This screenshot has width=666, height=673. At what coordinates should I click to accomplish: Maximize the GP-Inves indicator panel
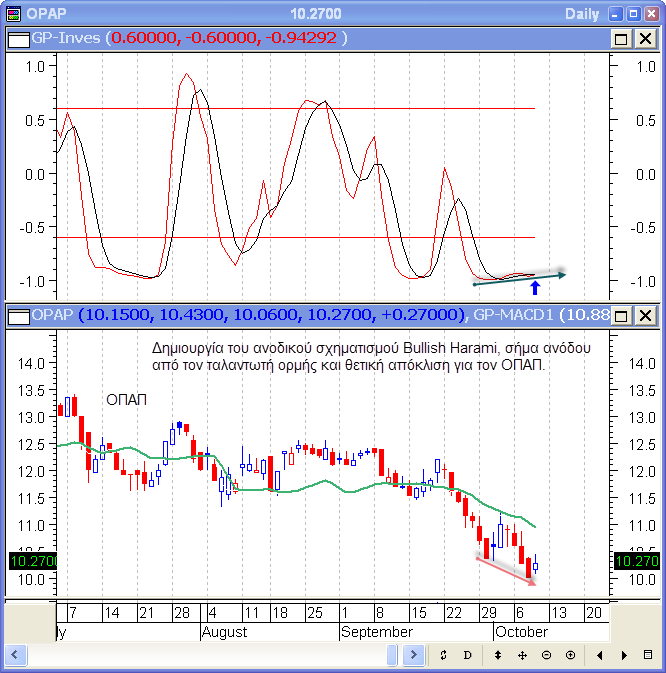621,37
